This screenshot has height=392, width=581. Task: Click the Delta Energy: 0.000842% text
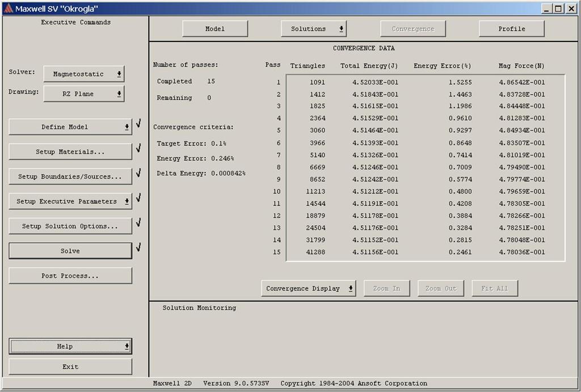(201, 173)
